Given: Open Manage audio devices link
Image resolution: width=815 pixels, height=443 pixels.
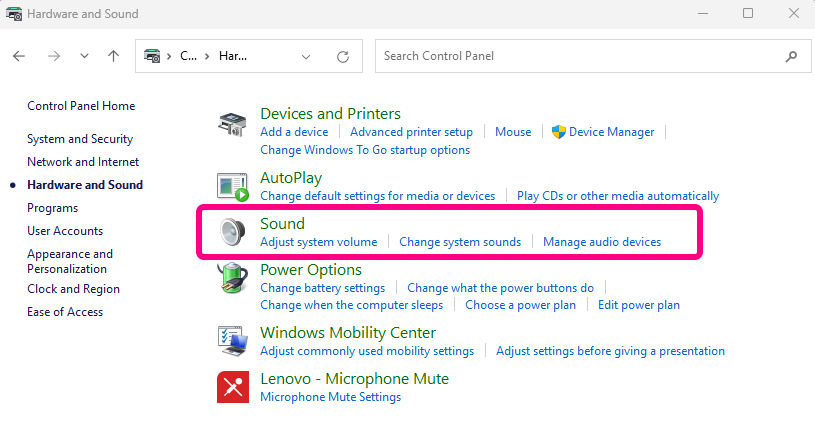Looking at the screenshot, I should [602, 242].
